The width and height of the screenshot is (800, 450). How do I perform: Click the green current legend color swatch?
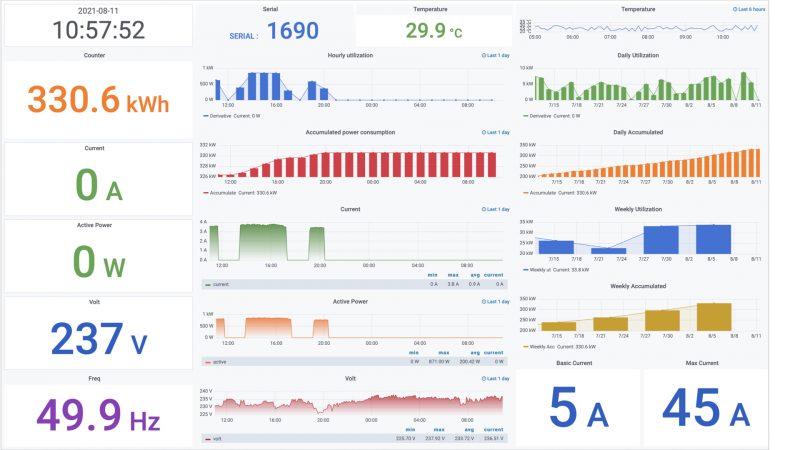click(x=207, y=284)
